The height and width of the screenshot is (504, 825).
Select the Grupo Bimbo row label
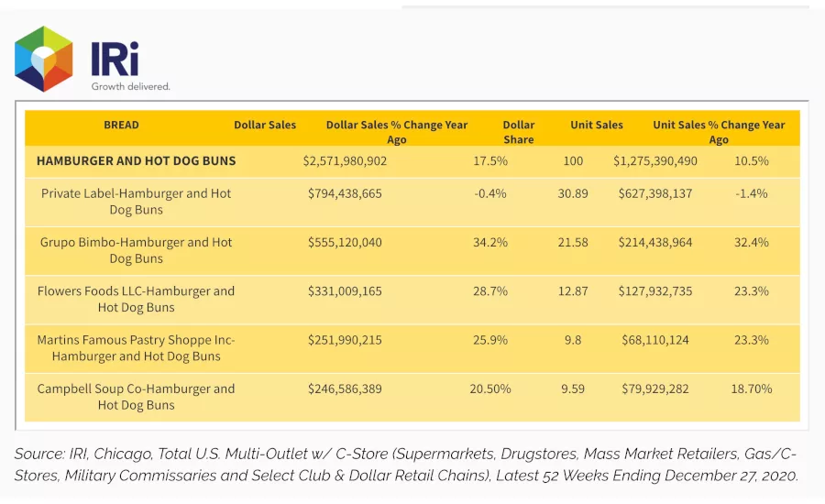pos(136,250)
